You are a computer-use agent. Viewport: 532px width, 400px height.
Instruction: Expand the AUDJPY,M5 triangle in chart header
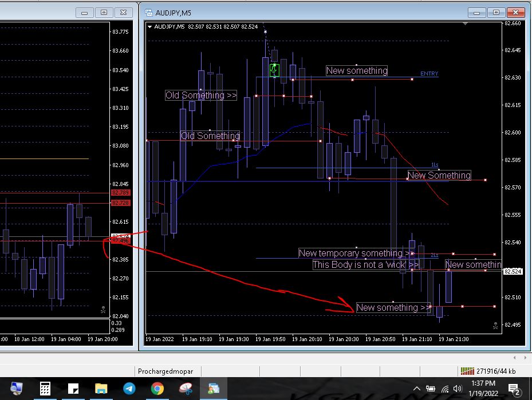149,26
